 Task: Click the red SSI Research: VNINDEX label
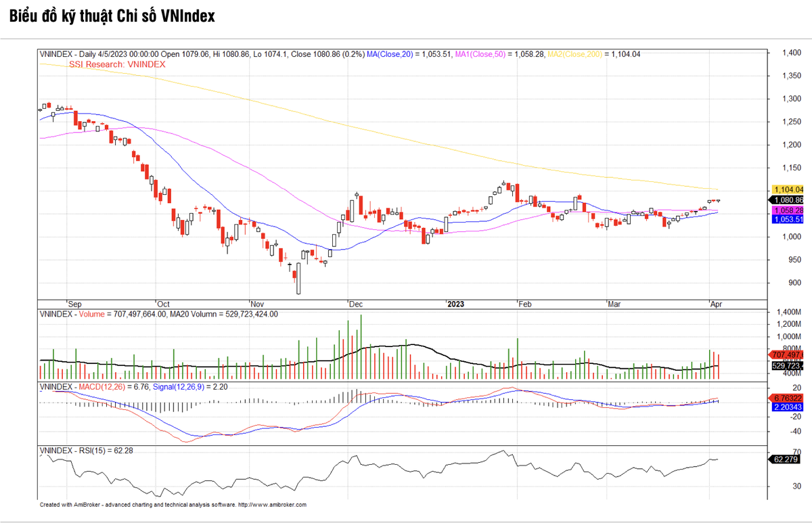coord(117,64)
